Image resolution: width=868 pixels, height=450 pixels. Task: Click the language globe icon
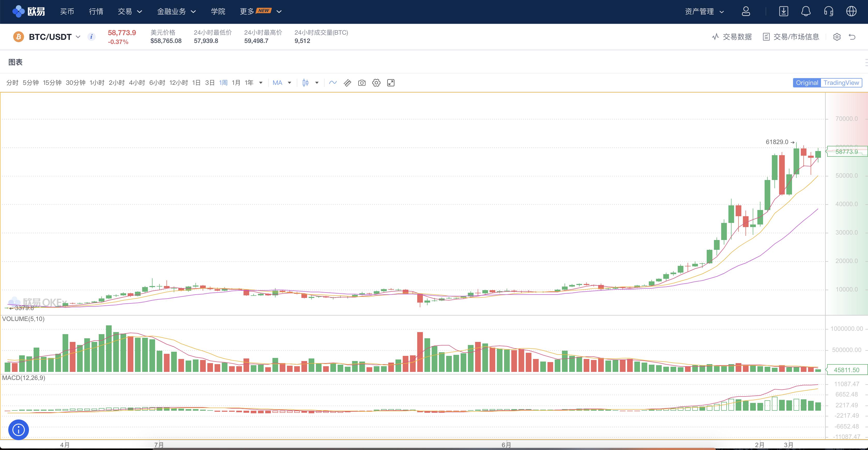(851, 11)
